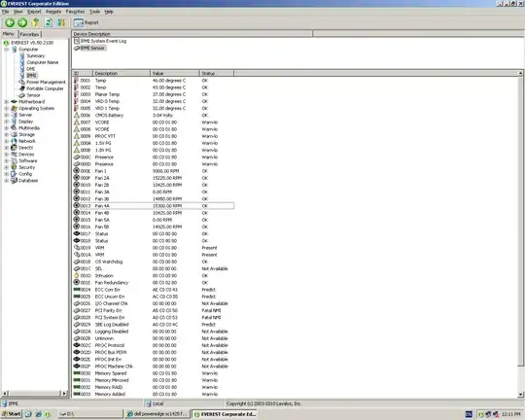The width and height of the screenshot is (525, 420).
Task: Click the Security shield tree icon
Action: click(14, 167)
